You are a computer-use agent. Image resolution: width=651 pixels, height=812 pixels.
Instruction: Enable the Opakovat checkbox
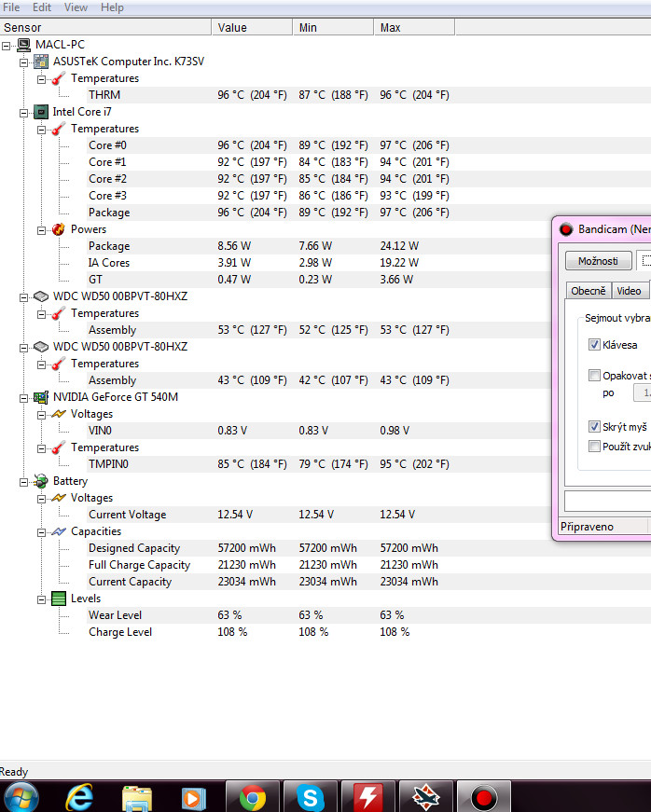pos(595,376)
